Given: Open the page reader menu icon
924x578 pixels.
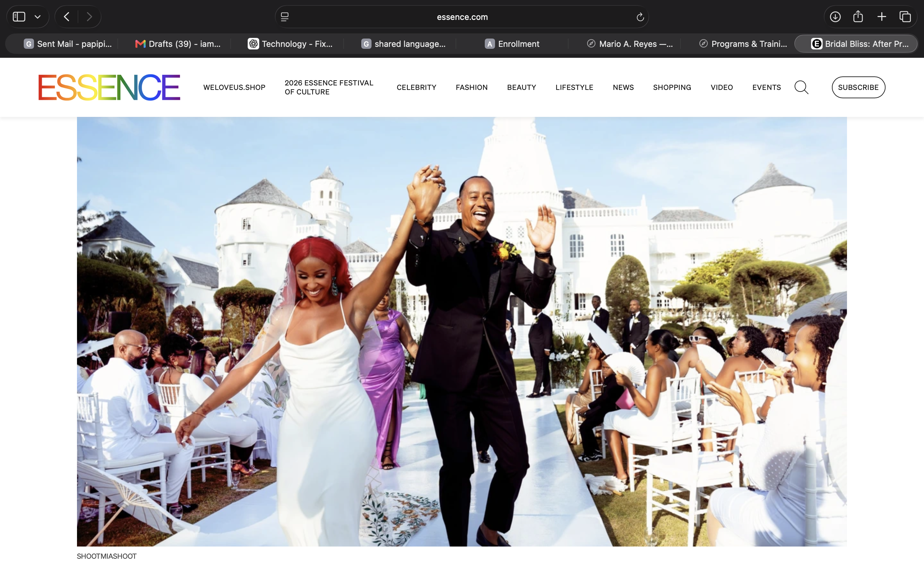Looking at the screenshot, I should (285, 17).
